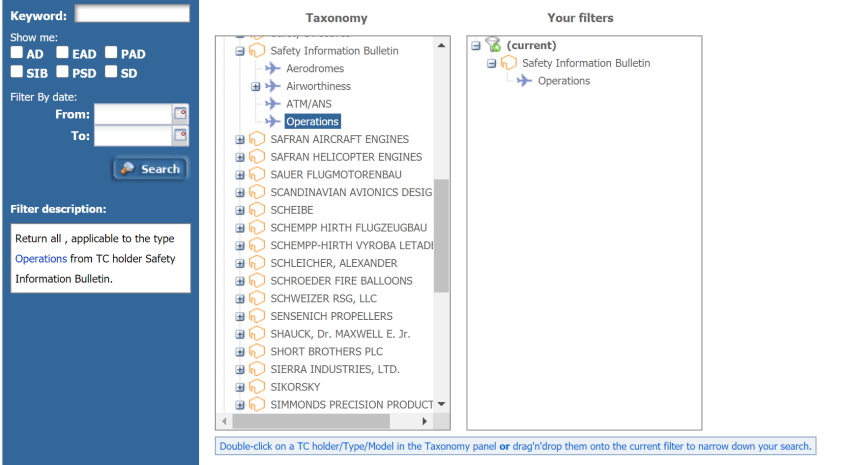Click the SCHEIBE holder icon
The width and height of the screenshot is (844, 465).
tap(257, 210)
